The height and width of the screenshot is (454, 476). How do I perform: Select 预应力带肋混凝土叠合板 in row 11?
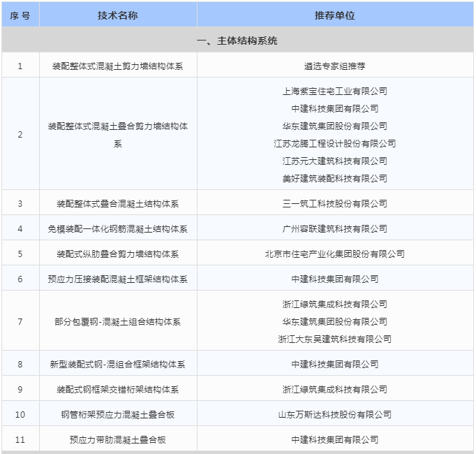point(118,440)
